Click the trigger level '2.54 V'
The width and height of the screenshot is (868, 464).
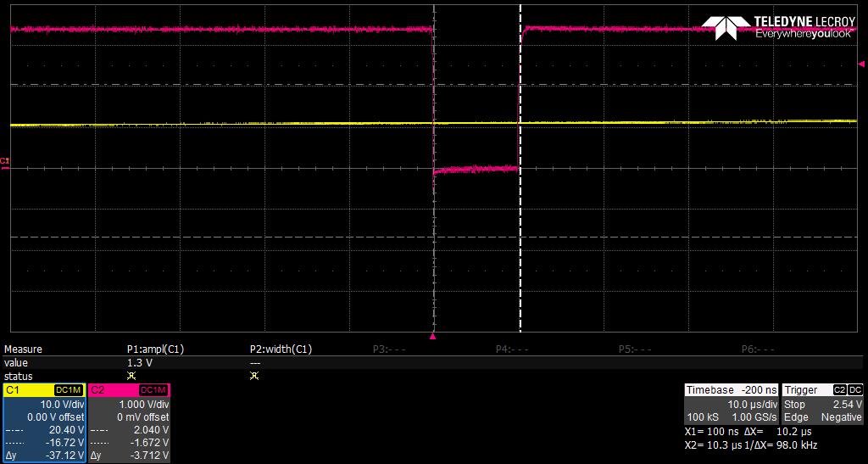(x=847, y=405)
